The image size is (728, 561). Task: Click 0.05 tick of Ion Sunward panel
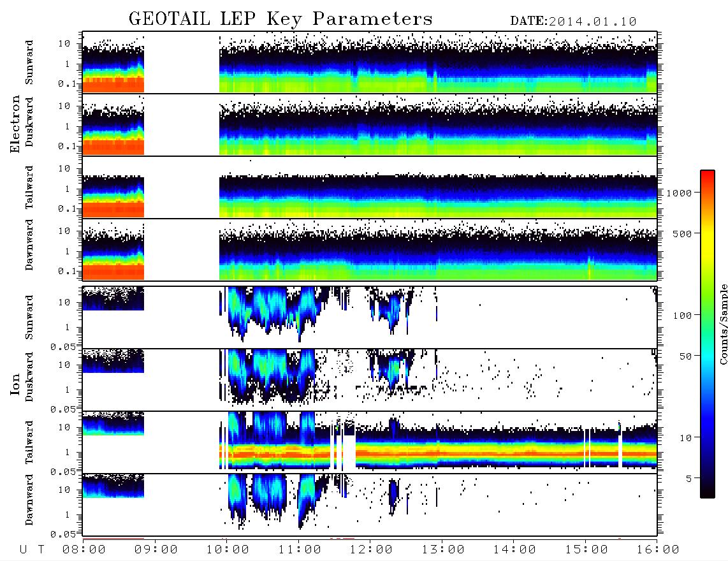click(x=63, y=346)
